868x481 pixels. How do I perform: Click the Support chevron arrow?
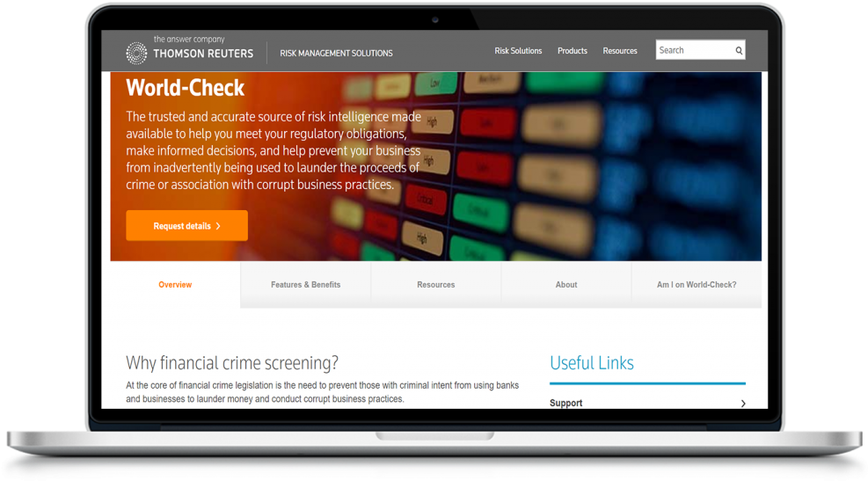click(x=743, y=404)
